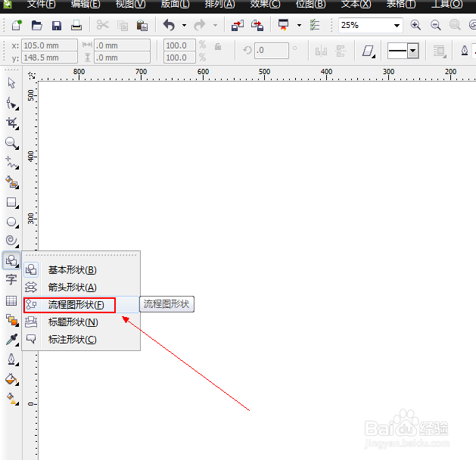Select the Pick arrow tool

(11, 83)
